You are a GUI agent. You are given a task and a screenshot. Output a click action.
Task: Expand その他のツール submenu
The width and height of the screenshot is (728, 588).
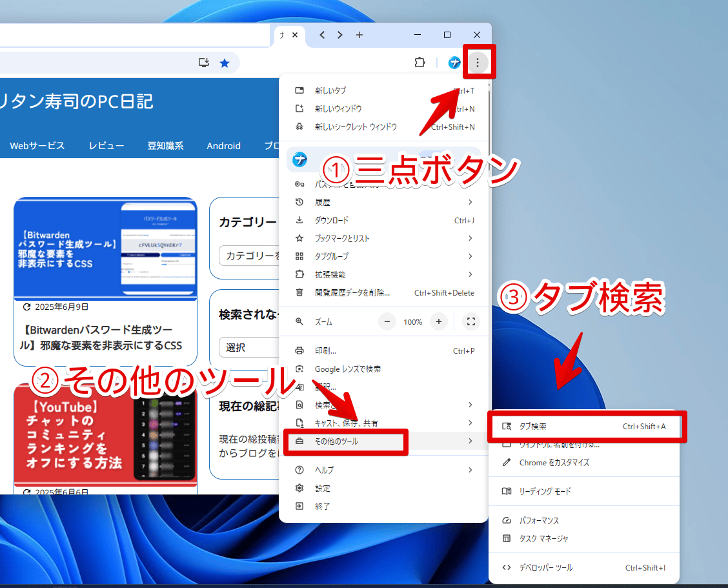(383, 441)
